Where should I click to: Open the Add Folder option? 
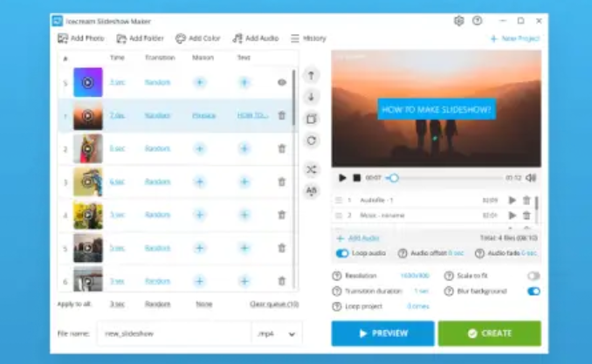click(x=140, y=38)
